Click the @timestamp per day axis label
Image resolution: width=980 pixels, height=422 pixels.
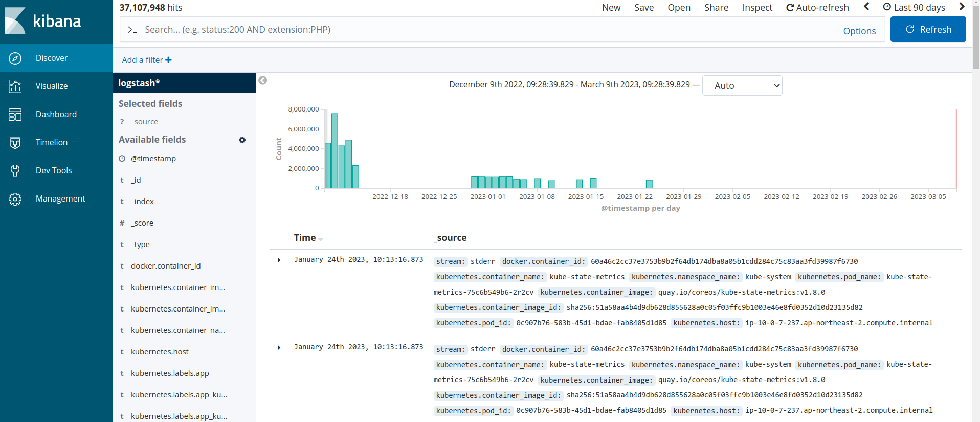(640, 208)
